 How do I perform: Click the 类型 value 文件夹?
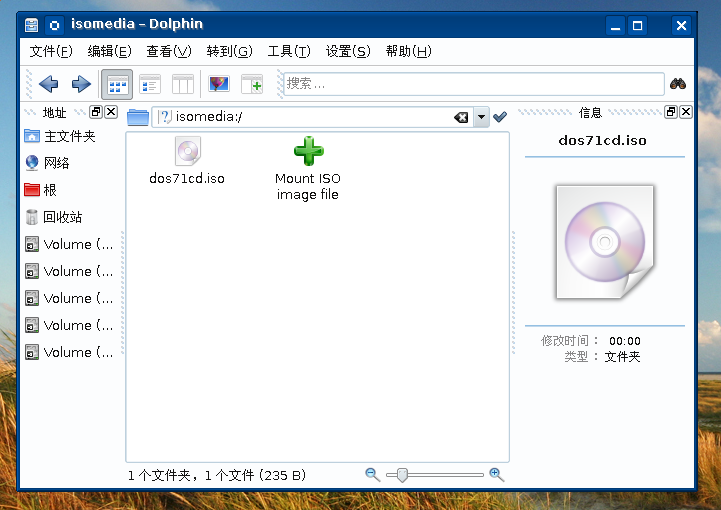[622, 357]
